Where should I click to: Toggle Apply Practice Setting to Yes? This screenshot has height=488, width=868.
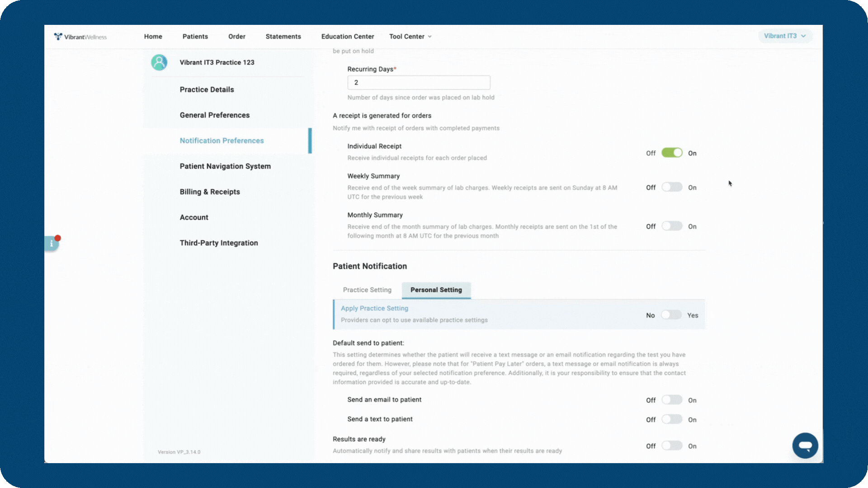coord(671,314)
